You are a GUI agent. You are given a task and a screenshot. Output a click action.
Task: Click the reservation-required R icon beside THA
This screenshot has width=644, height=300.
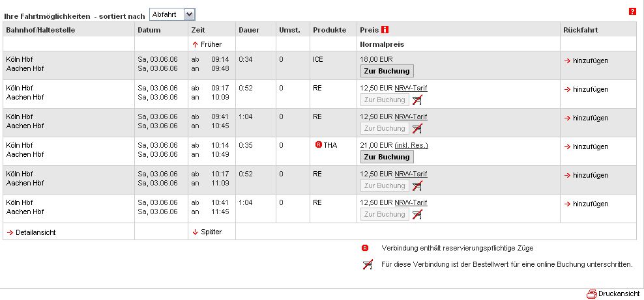(x=318, y=144)
